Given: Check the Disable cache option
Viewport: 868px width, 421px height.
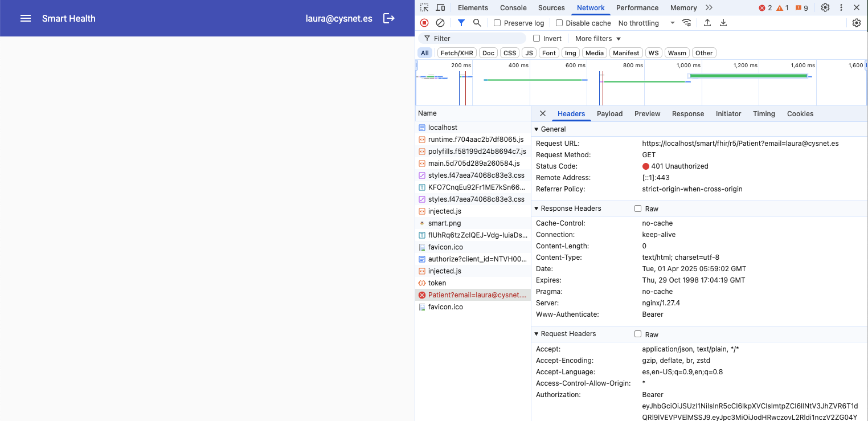Looking at the screenshot, I should click(559, 23).
